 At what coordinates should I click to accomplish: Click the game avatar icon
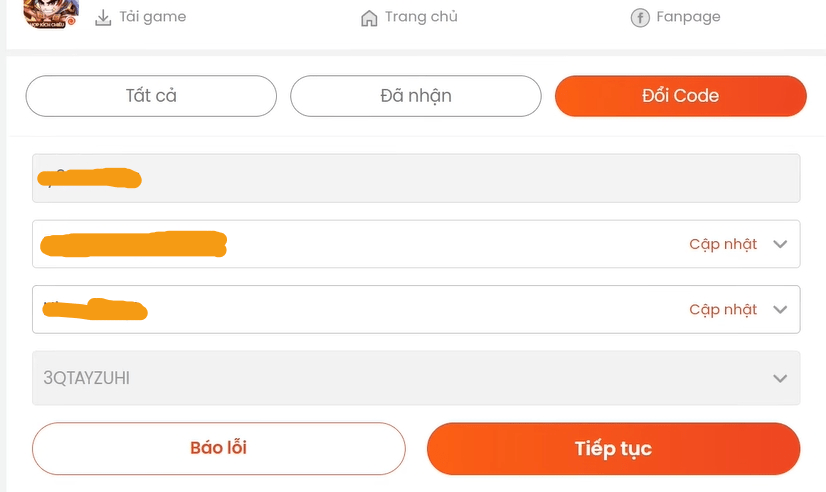tap(50, 14)
